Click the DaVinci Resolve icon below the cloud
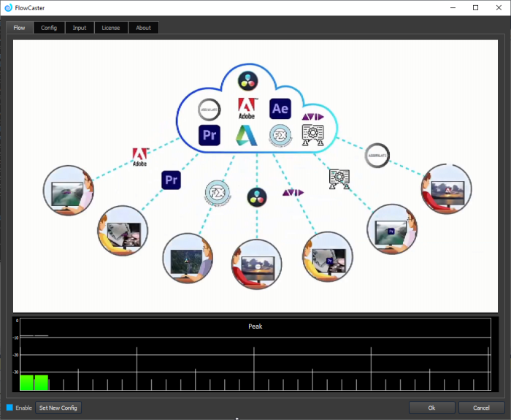This screenshot has width=511, height=420. coord(257,197)
